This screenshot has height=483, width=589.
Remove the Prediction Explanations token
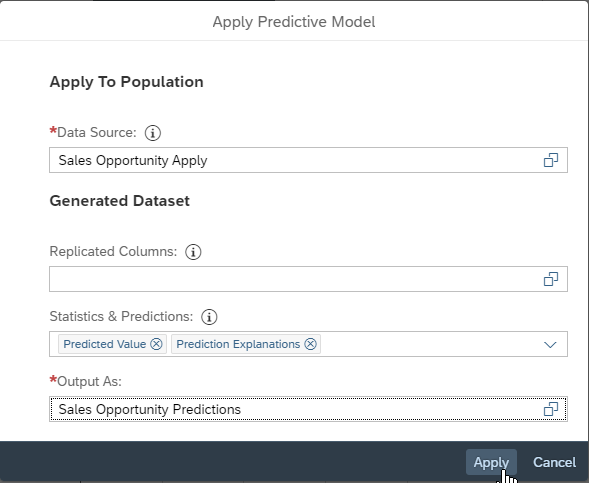click(310, 344)
